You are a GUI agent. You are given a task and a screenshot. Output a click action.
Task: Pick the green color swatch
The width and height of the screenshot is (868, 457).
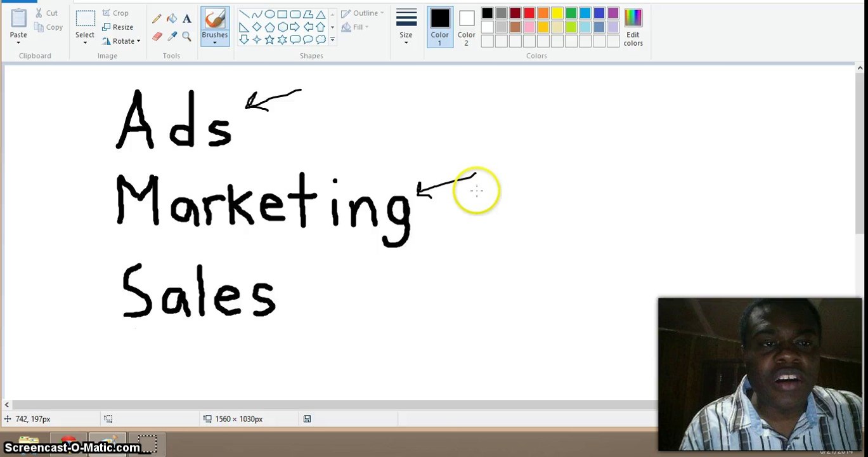tap(571, 13)
